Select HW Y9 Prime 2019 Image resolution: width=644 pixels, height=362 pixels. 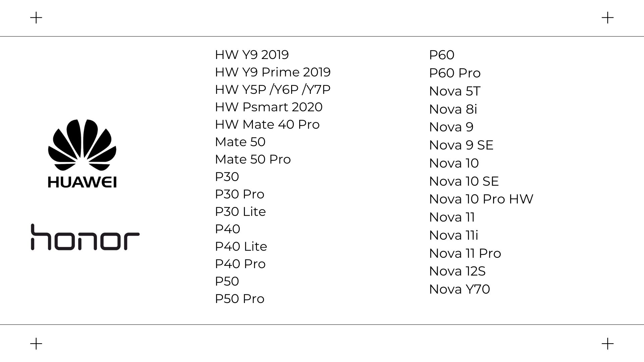click(273, 72)
